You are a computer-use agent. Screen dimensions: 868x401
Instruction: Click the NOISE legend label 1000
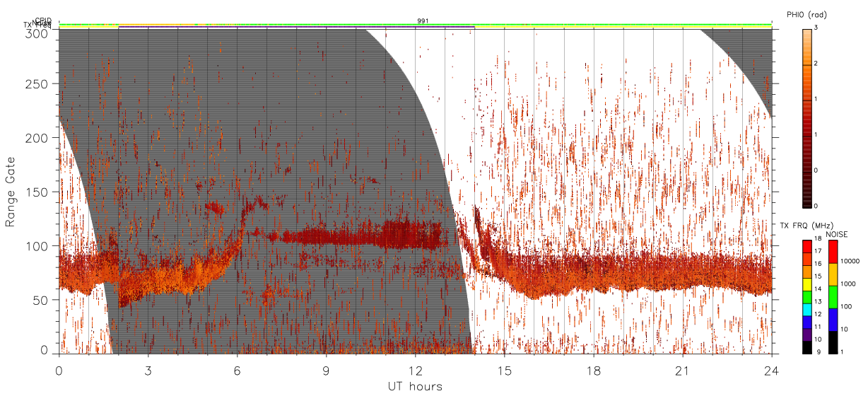[x=848, y=284]
